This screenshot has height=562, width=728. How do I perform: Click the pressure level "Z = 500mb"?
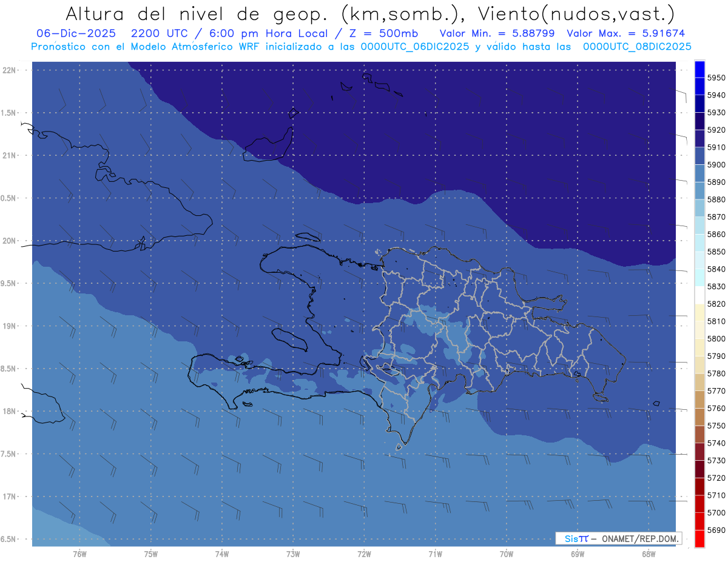[x=383, y=33]
